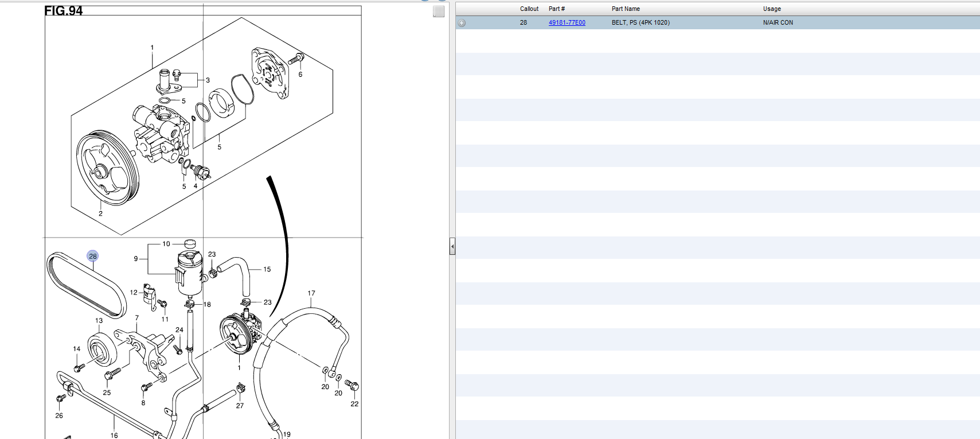Screen dimensions: 980x439
Task: Click callout 6 near the top bolt
Action: [300, 75]
